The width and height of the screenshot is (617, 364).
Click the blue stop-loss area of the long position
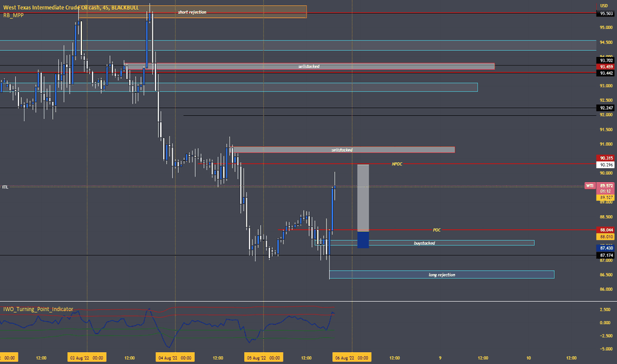coord(363,240)
